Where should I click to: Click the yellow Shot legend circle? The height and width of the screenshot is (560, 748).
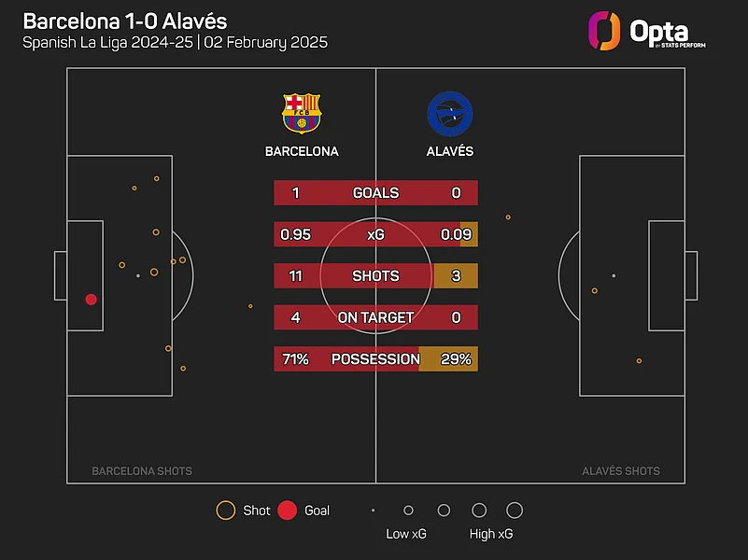(x=225, y=511)
